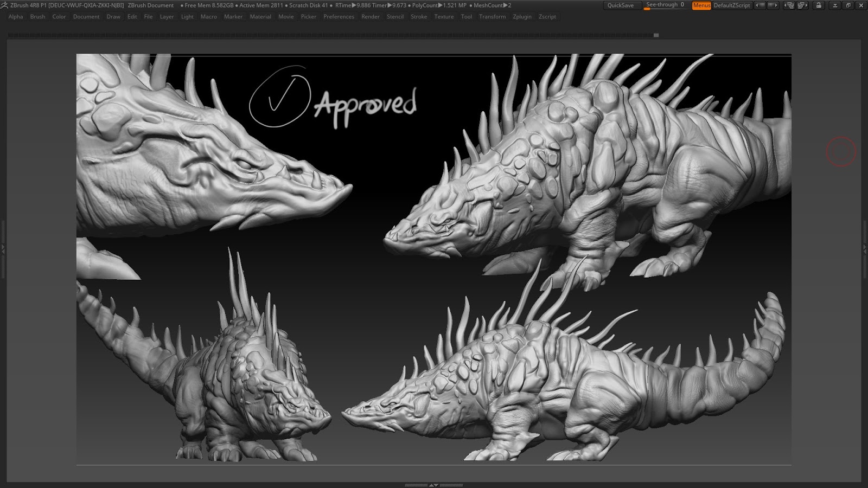Open the Brush menu
Screen dimensions: 868x488
pyautogui.click(x=37, y=17)
